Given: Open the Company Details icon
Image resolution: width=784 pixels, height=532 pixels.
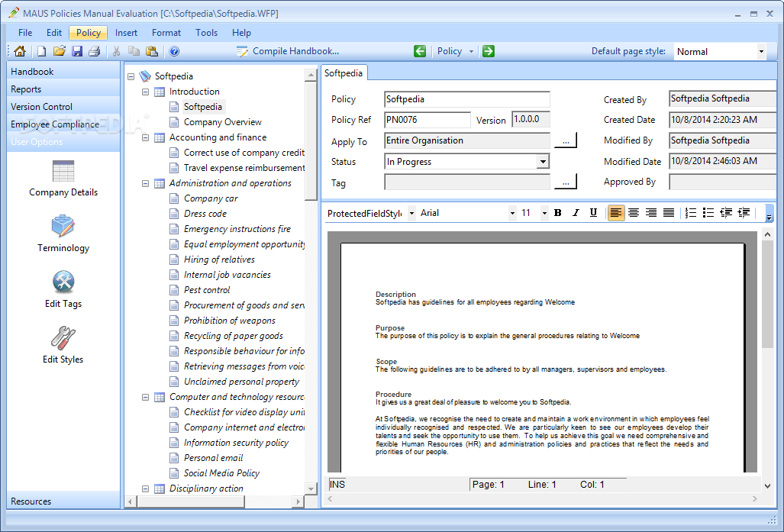Looking at the screenshot, I should [x=63, y=178].
